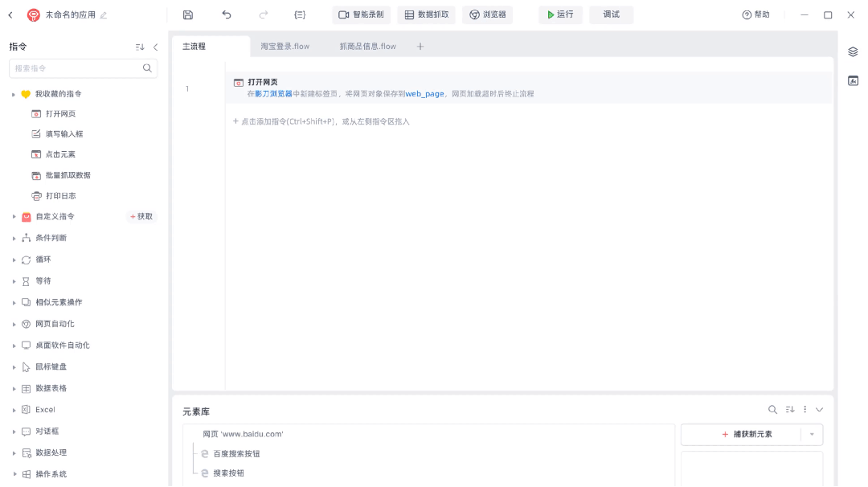Click the redo arrow icon
The height and width of the screenshot is (487, 868).
tap(264, 15)
